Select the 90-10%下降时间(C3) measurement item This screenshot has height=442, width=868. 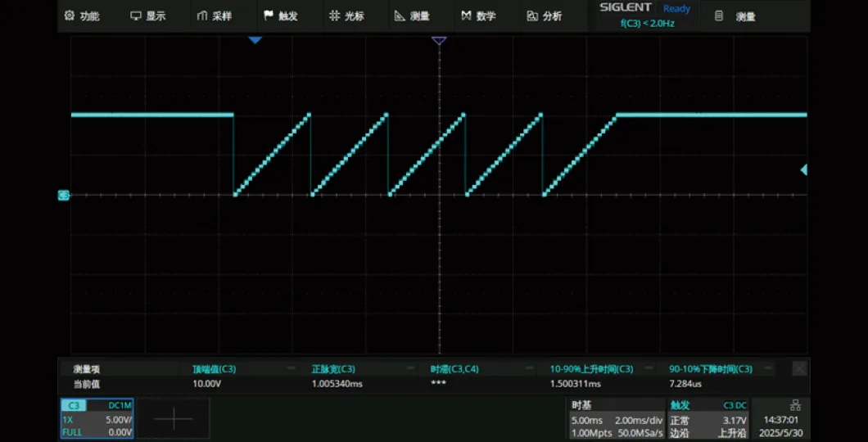click(711, 369)
